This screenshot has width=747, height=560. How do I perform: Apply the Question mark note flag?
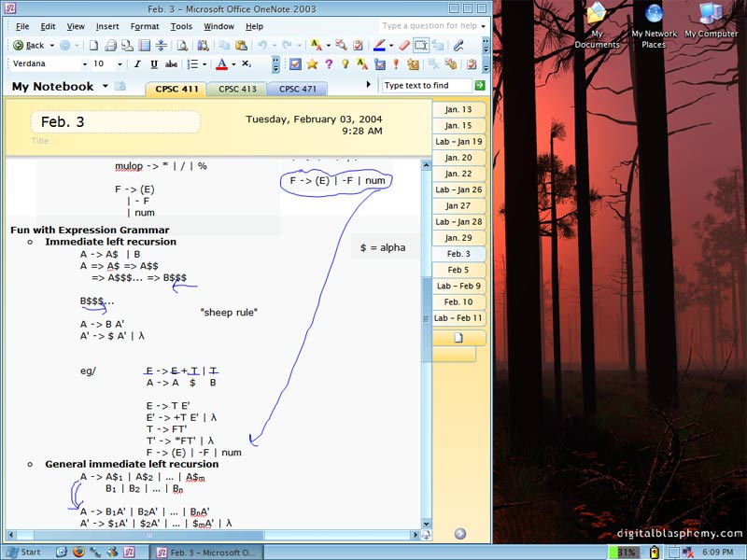tap(329, 64)
